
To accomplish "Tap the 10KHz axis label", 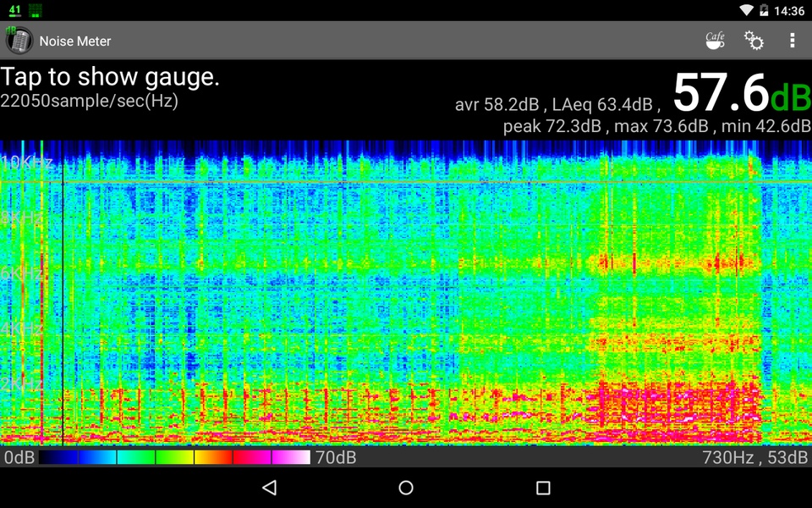I will 26,163.
